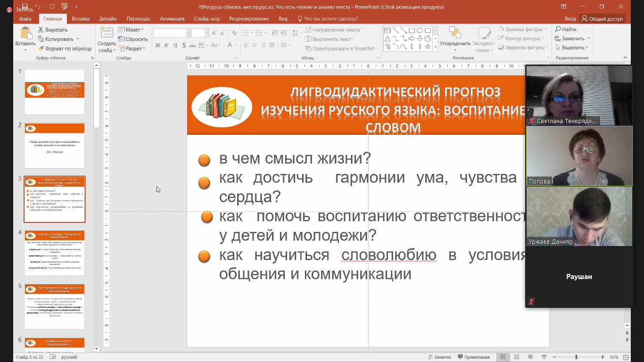
Task: Click the Reset slide (Сбросить) icon
Action: click(122, 39)
